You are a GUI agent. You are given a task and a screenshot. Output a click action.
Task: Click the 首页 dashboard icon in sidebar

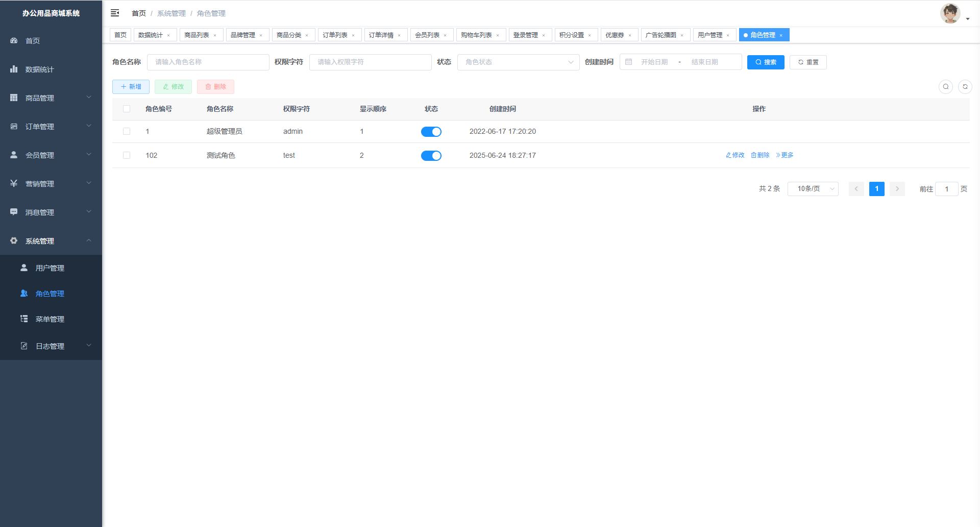pyautogui.click(x=14, y=40)
